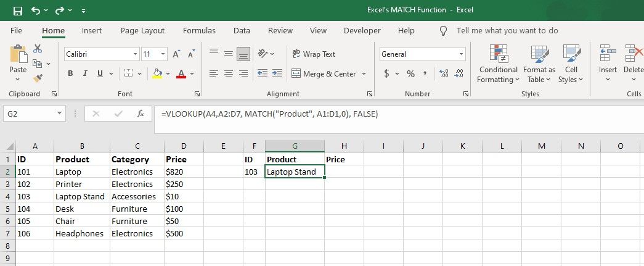This screenshot has height=266, width=644.
Task: Open Format as Table gallery
Action: (x=539, y=64)
